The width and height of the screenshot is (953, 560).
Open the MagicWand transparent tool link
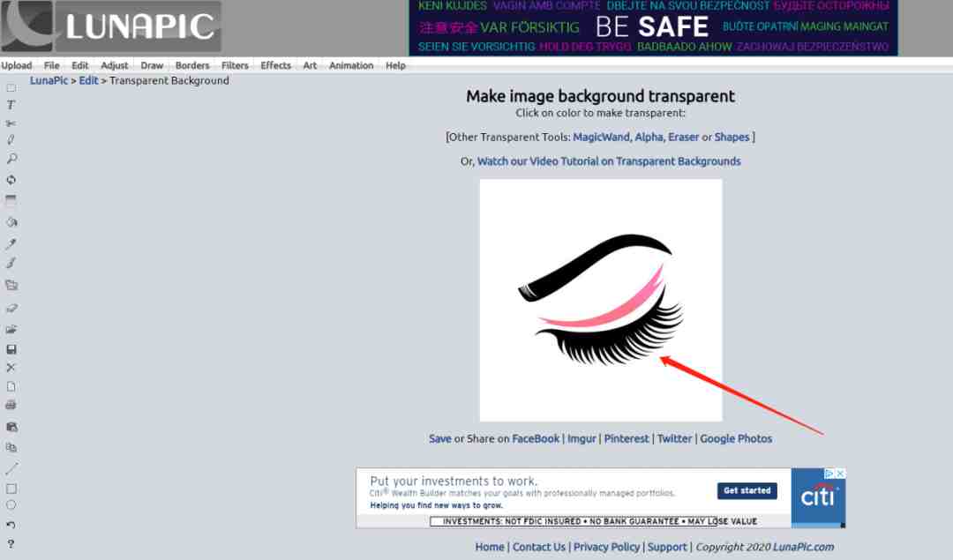(601, 138)
